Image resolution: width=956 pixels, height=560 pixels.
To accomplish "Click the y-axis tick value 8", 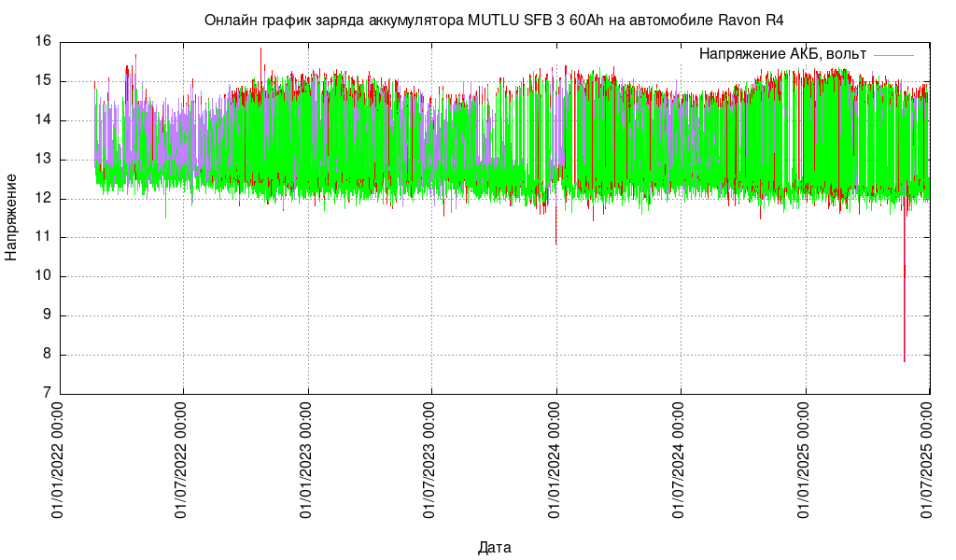I will tap(47, 355).
